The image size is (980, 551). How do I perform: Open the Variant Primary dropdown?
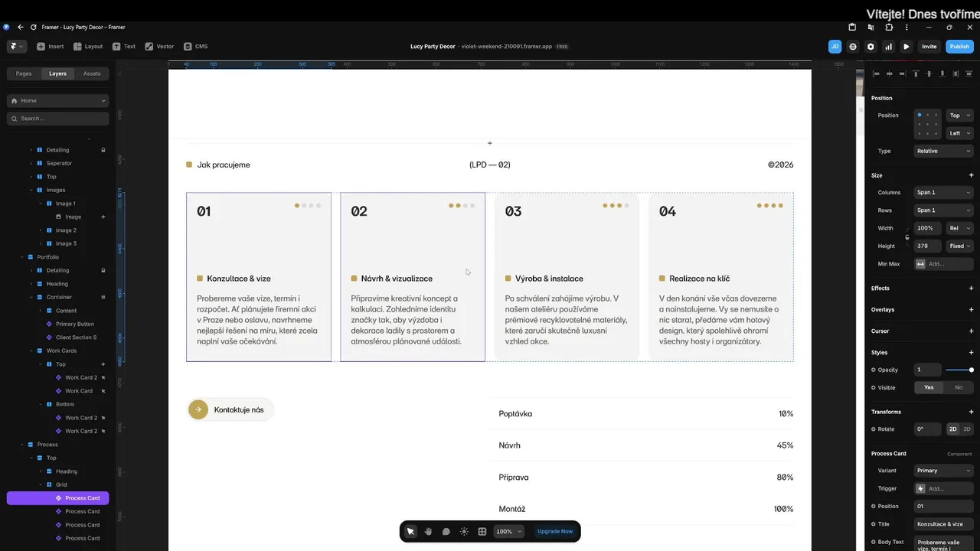pos(944,471)
